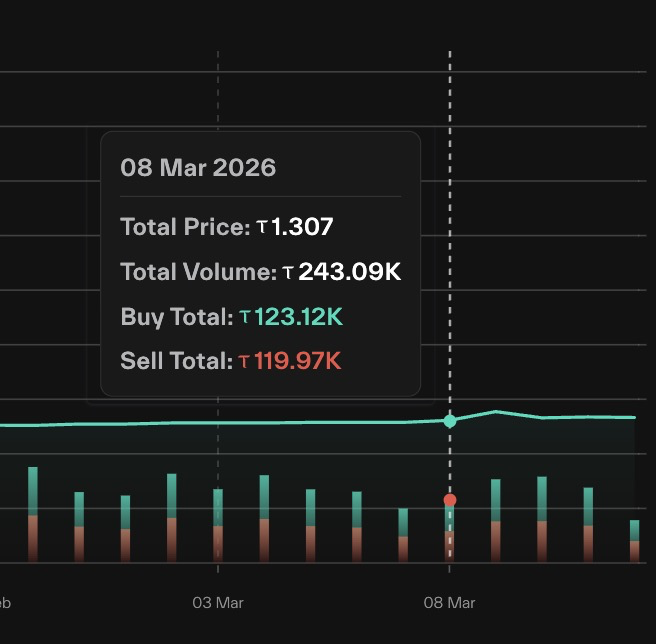
Task: Click the teal price marker on 08 Mar
Action: pyautogui.click(x=450, y=421)
